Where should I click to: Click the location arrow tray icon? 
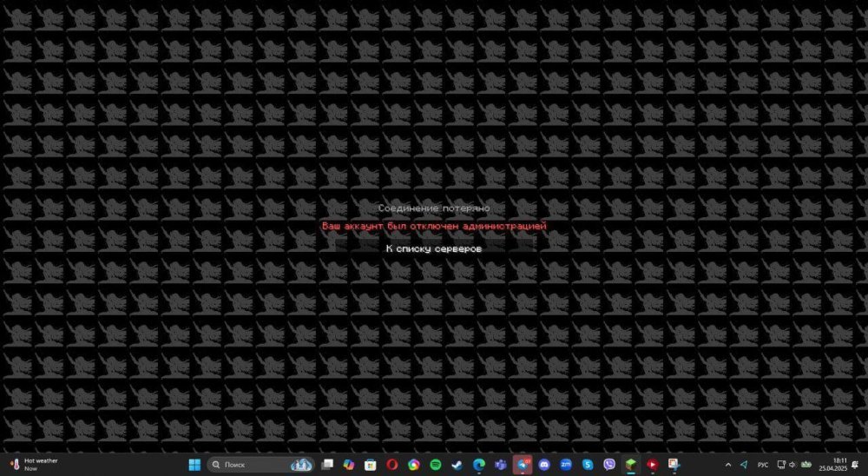pyautogui.click(x=744, y=465)
